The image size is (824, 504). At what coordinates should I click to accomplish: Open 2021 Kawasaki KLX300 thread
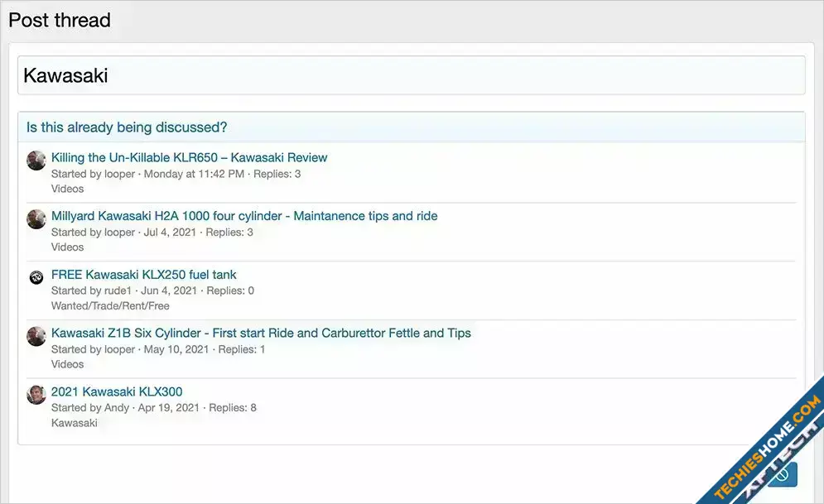(117, 391)
